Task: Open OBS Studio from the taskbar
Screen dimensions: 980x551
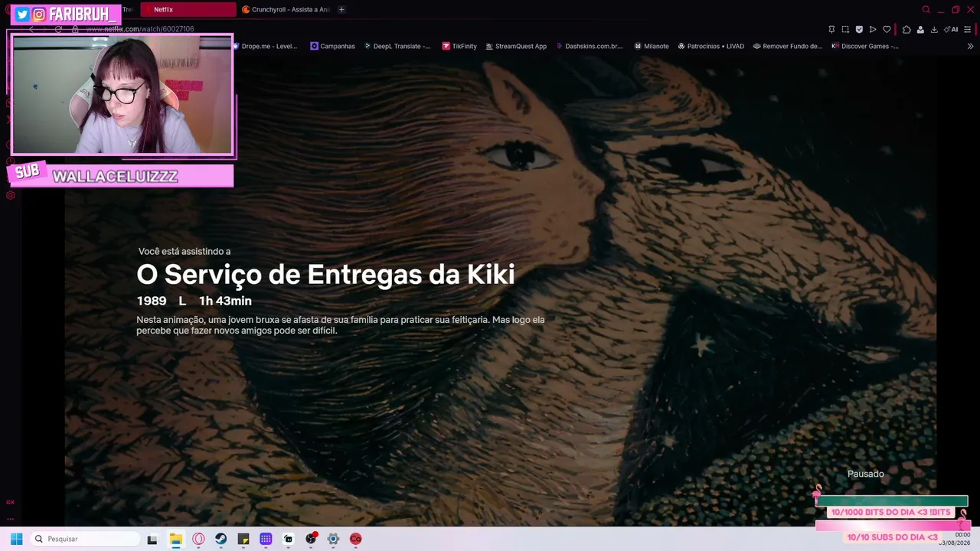Action: coord(311,540)
